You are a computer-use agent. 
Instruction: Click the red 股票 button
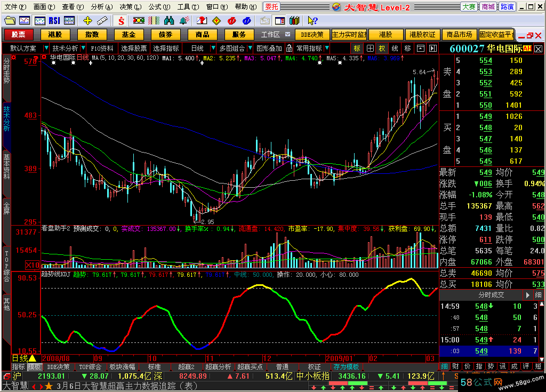click(18, 34)
